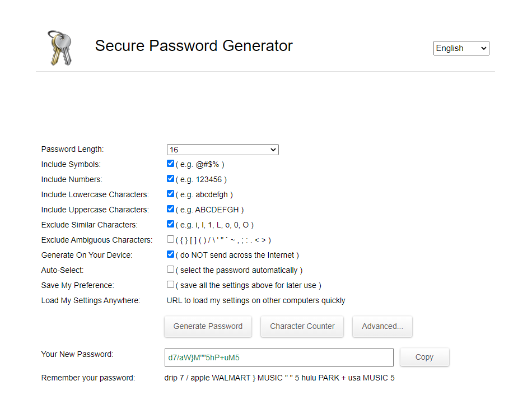The height and width of the screenshot is (418, 532).
Task: Open the Character Counter tool
Action: [302, 326]
